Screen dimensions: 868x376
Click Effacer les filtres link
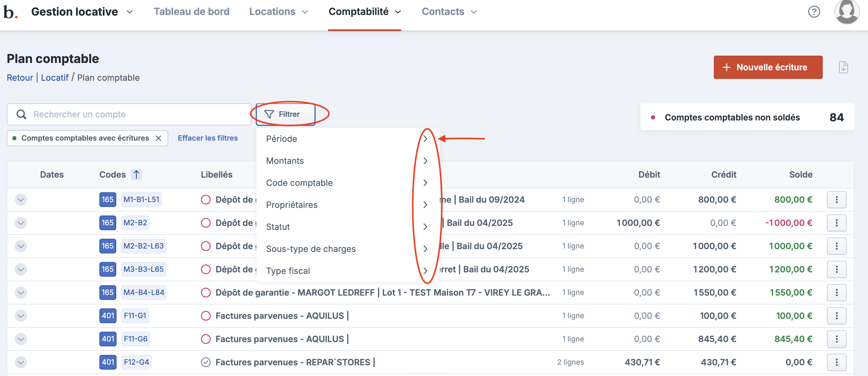[x=208, y=138]
